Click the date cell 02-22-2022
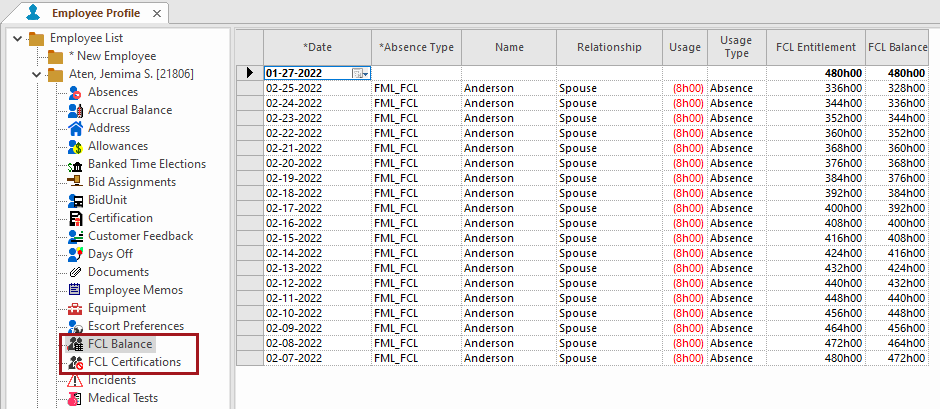The width and height of the screenshot is (940, 409). 318,133
